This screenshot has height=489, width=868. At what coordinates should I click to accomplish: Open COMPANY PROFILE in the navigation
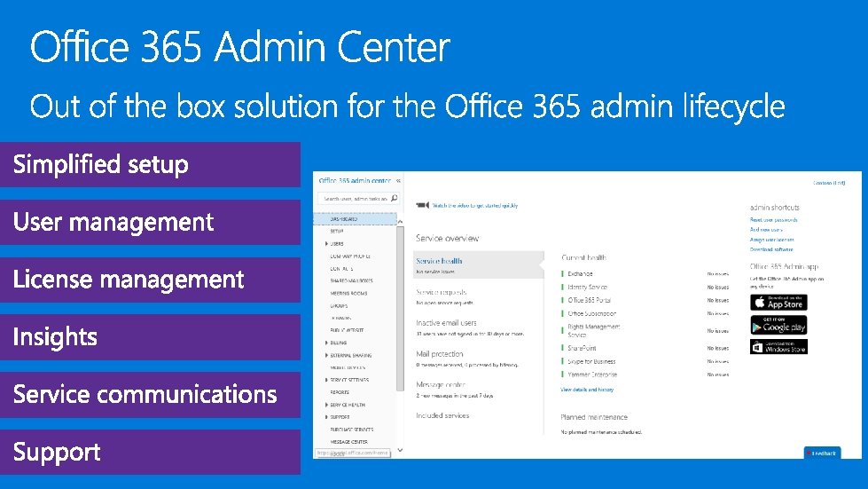pos(350,256)
